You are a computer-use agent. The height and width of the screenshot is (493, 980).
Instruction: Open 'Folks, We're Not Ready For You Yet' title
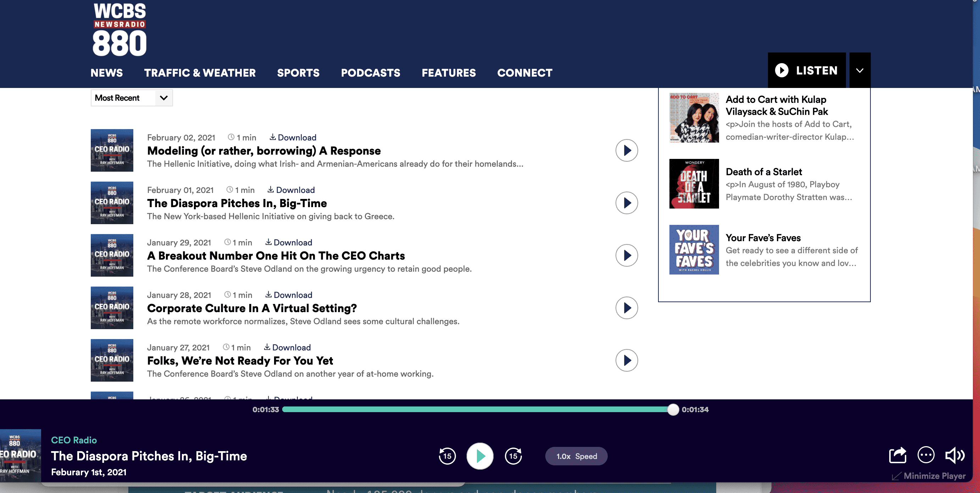[x=240, y=361]
